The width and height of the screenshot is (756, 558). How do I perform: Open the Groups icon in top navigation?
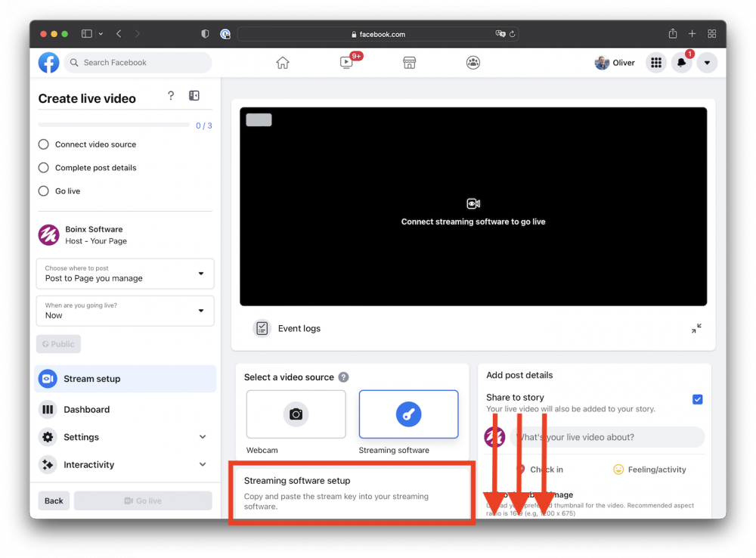(x=473, y=63)
